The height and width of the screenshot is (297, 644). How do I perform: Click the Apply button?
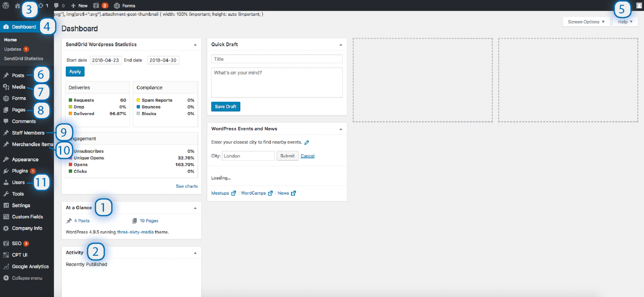click(x=75, y=71)
